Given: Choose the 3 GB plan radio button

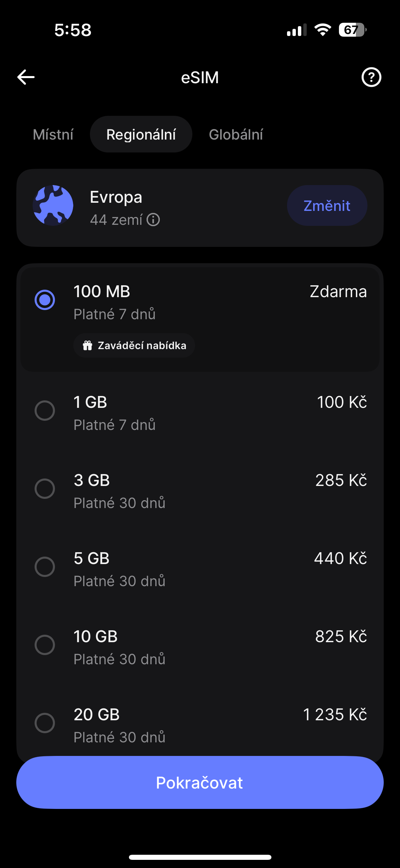Looking at the screenshot, I should [x=45, y=489].
